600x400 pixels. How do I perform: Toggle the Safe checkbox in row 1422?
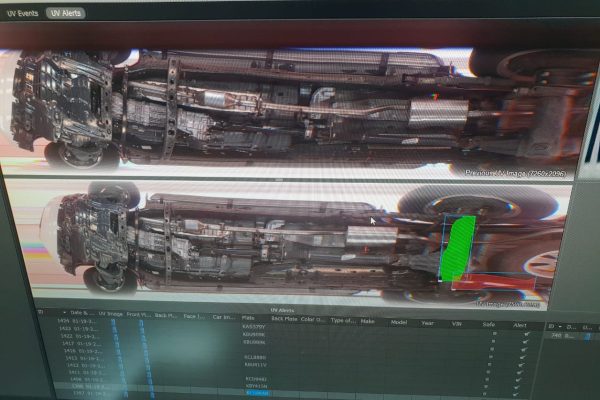[492, 349]
